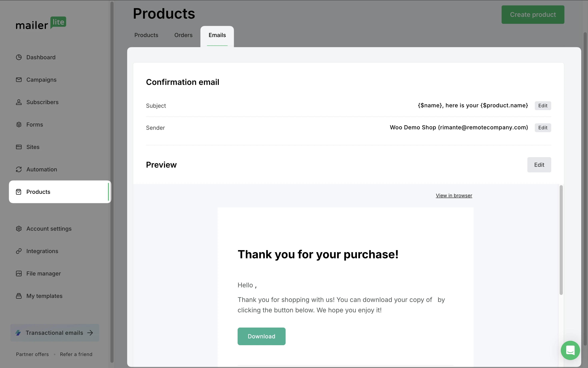Open the chat support bubble
The width and height of the screenshot is (588, 368).
[570, 350]
